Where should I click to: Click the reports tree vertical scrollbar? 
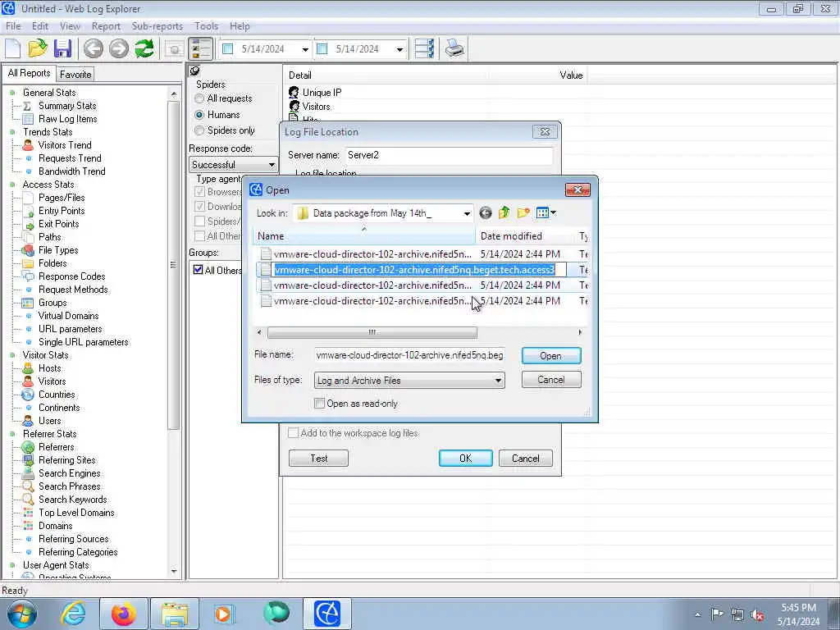(x=173, y=265)
